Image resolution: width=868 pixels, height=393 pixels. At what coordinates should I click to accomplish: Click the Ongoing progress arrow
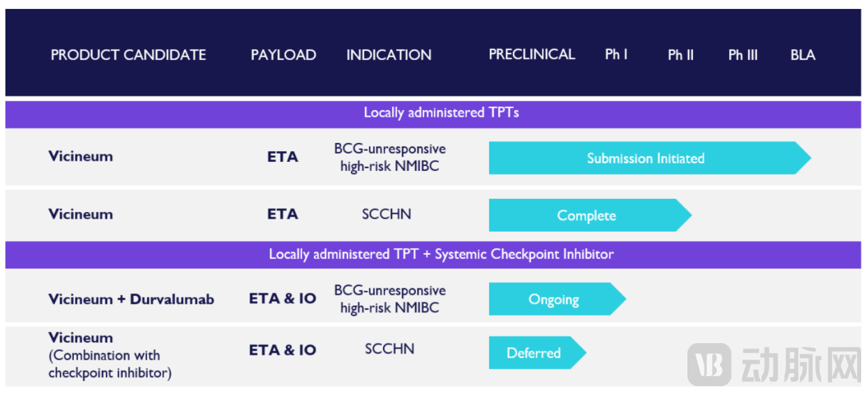(553, 299)
